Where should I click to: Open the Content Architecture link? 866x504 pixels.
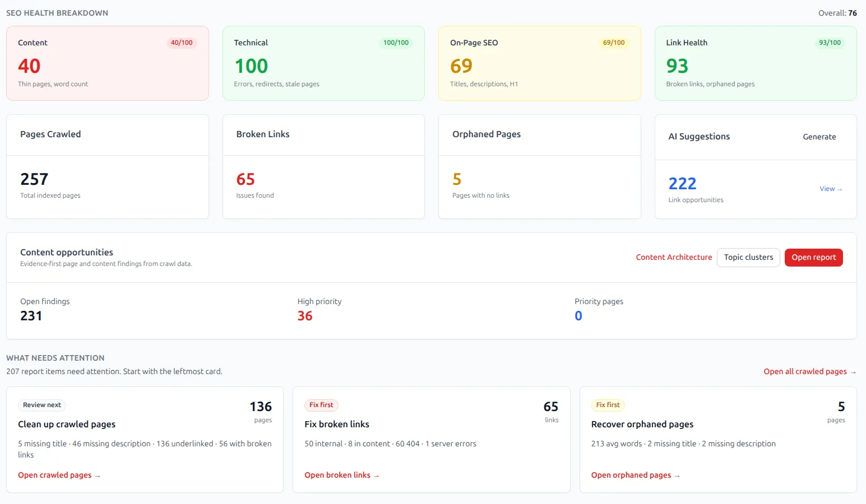click(674, 258)
